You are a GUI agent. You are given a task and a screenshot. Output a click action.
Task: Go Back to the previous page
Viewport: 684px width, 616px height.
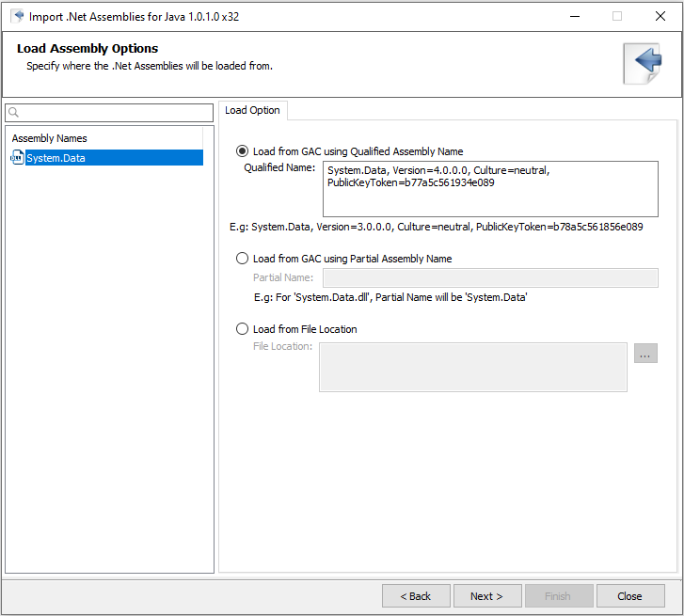[x=415, y=596]
